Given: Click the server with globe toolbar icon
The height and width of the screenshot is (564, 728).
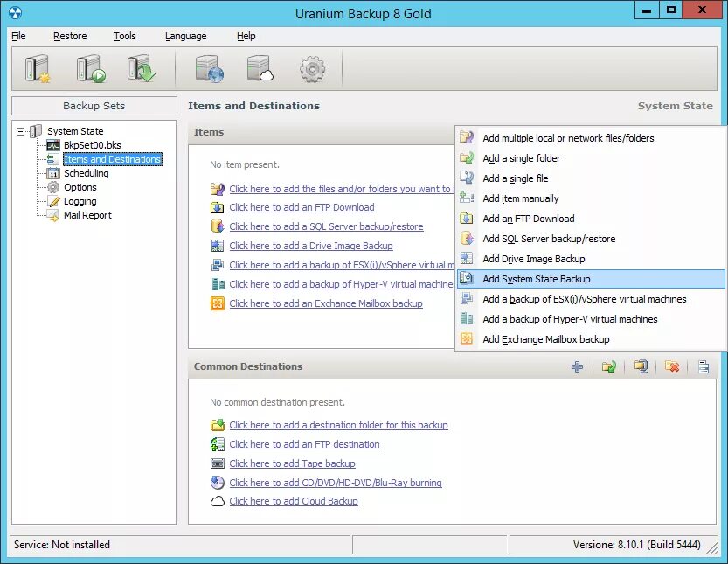Looking at the screenshot, I should pyautogui.click(x=210, y=69).
